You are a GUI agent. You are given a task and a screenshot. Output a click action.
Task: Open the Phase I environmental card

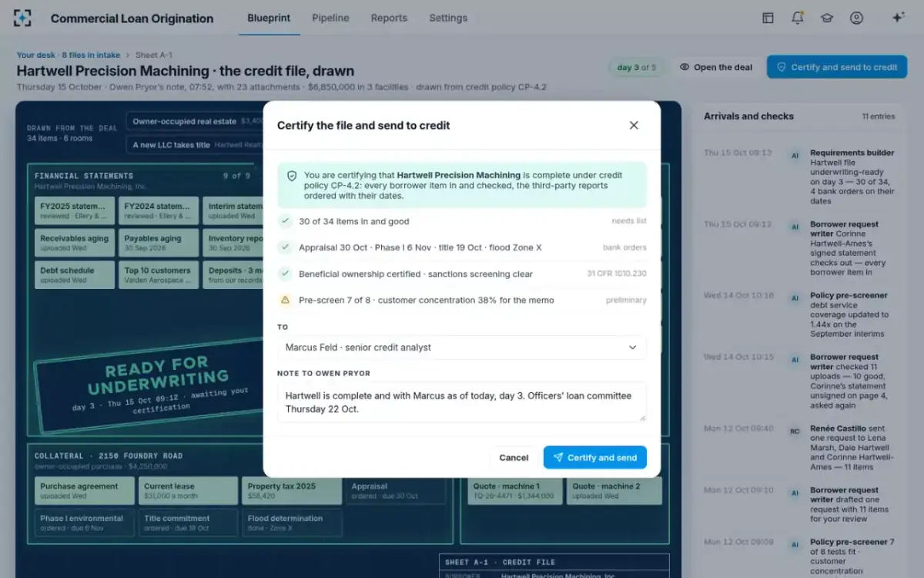85,523
